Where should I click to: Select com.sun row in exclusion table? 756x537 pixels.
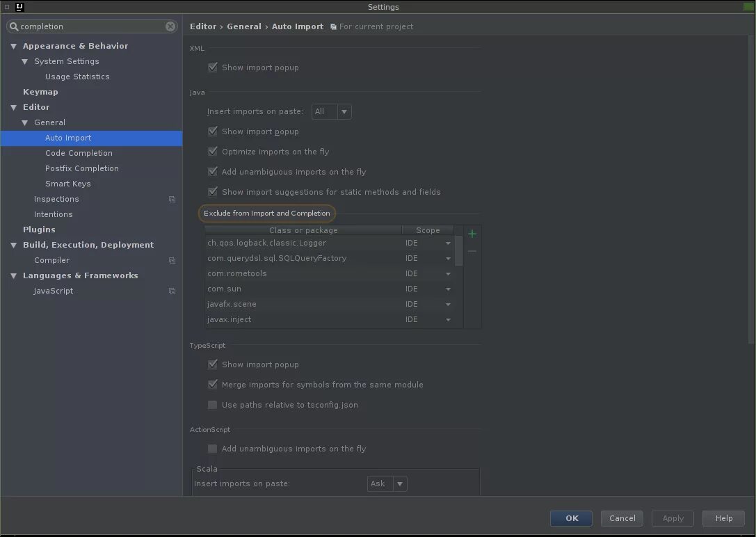click(329, 289)
